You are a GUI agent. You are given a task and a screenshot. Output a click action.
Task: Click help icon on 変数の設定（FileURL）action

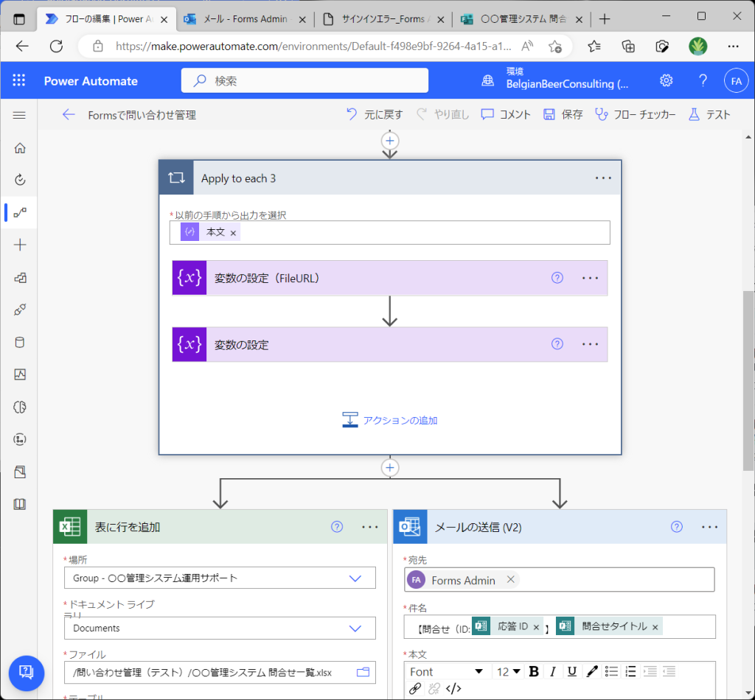[x=557, y=278]
